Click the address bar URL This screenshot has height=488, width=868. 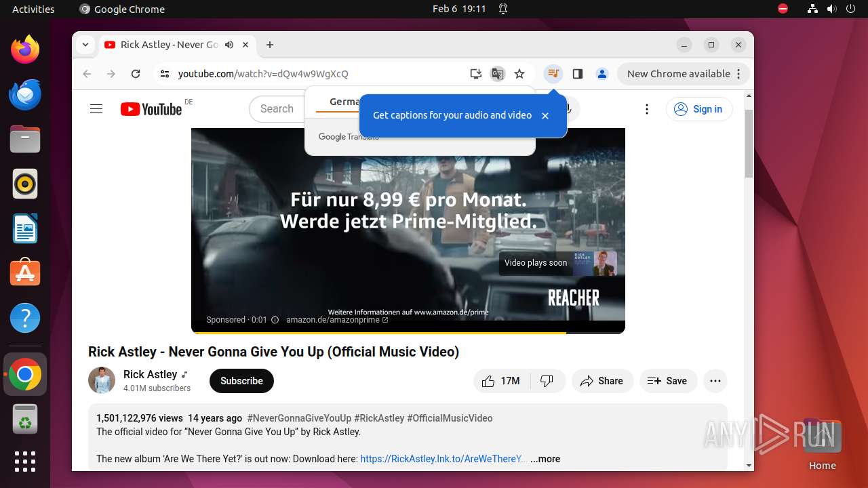263,74
